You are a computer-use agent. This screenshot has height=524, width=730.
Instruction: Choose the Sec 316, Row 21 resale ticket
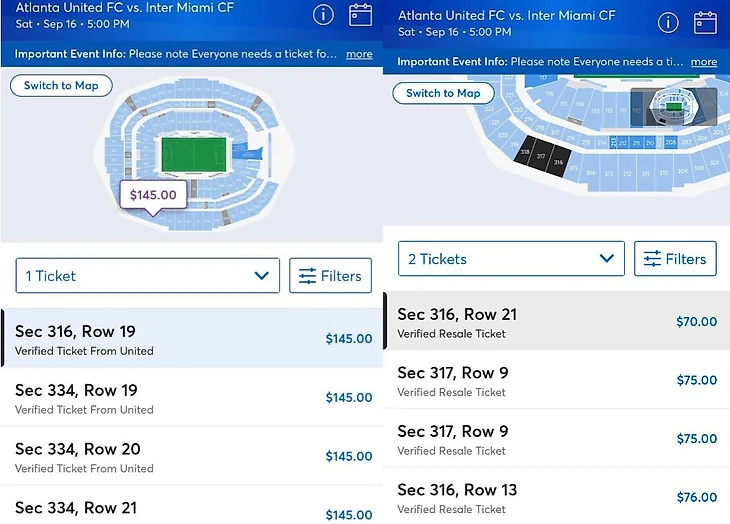(x=556, y=322)
